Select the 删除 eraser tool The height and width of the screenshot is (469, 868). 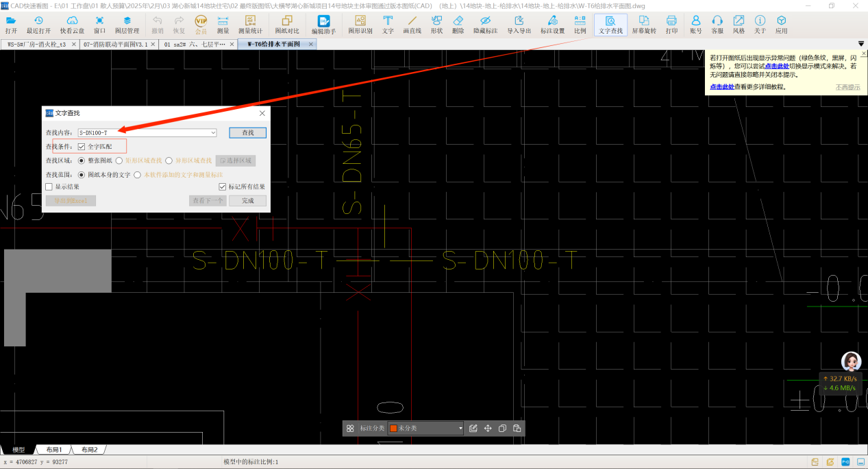[458, 25]
